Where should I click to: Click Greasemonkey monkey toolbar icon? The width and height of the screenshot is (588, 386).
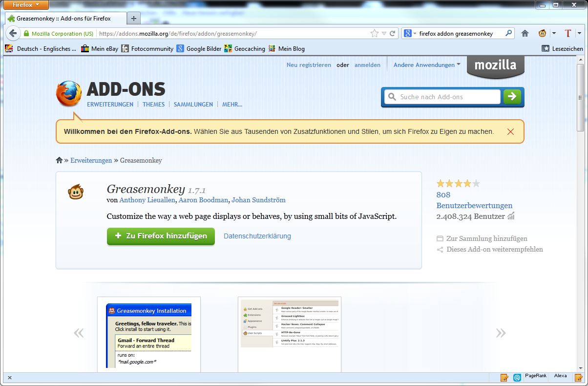(542, 34)
